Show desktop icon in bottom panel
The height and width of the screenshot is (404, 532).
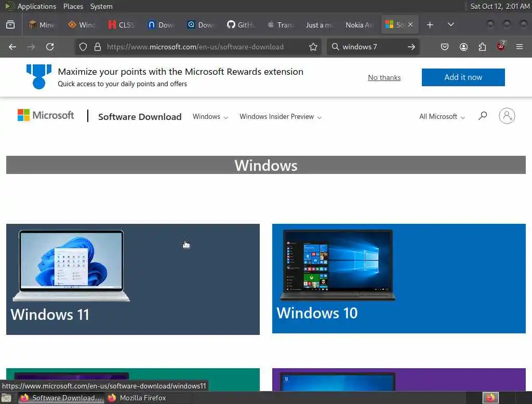tap(6, 398)
